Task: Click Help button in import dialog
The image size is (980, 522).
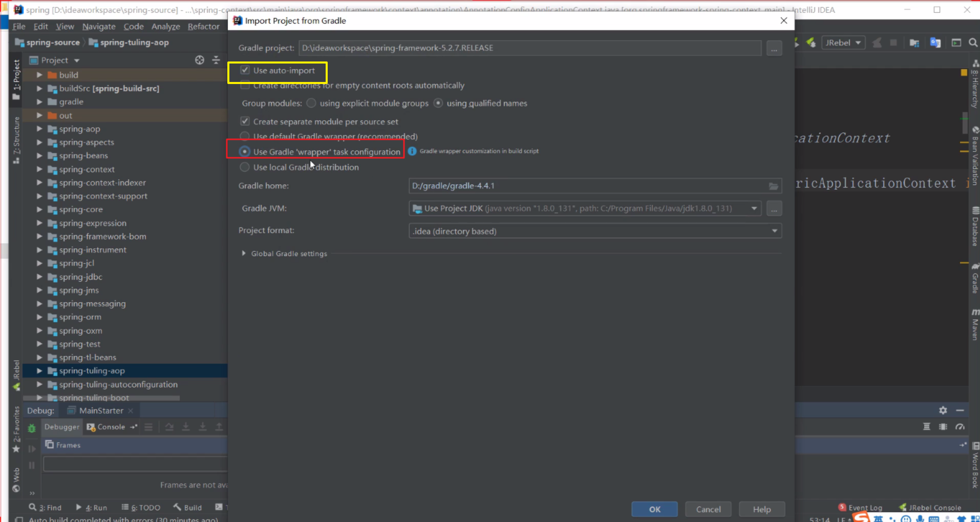Action: point(762,509)
